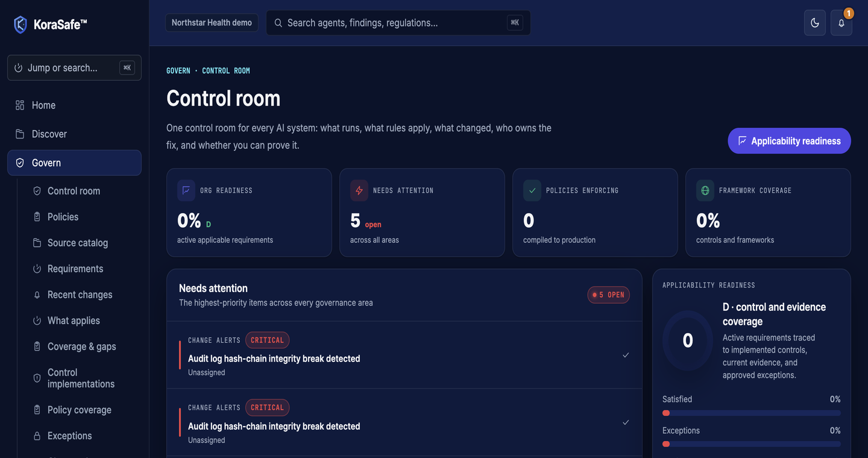Toggle dark mode with the moon icon

click(x=815, y=23)
